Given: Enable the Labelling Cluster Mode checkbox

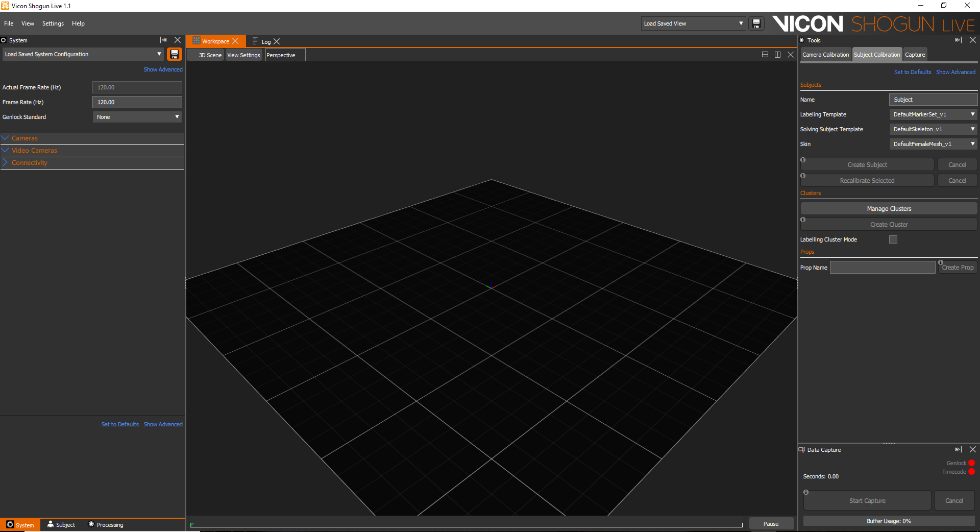Looking at the screenshot, I should 893,239.
